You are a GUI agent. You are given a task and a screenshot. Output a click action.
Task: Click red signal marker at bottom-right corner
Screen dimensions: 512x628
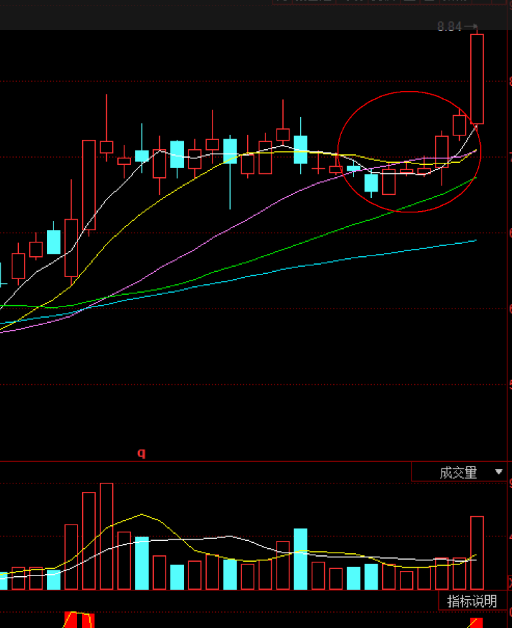pyautogui.click(x=476, y=623)
